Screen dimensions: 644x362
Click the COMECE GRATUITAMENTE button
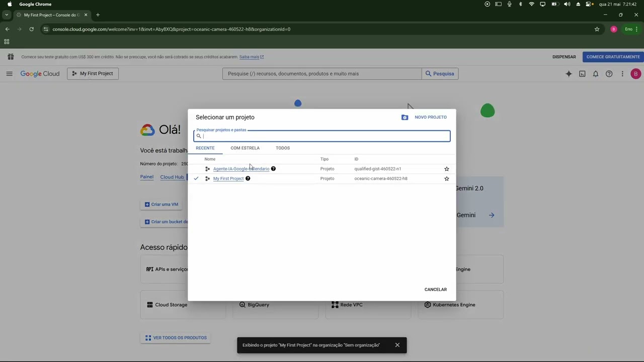[x=613, y=57]
